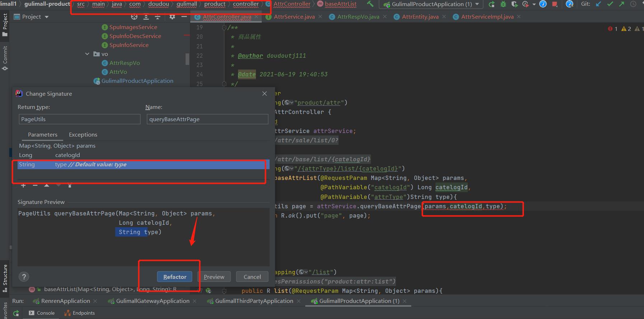Select the Exceptions tab in dialog

point(83,135)
